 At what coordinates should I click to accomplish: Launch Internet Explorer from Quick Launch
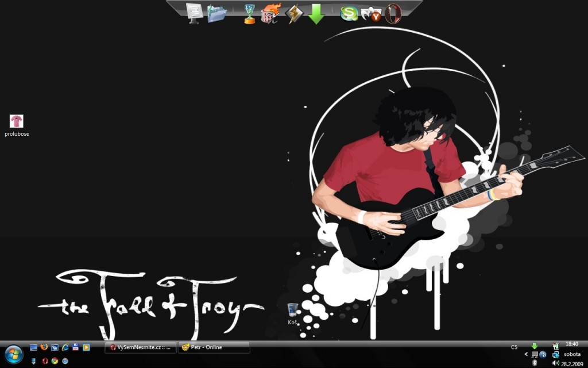click(x=65, y=347)
